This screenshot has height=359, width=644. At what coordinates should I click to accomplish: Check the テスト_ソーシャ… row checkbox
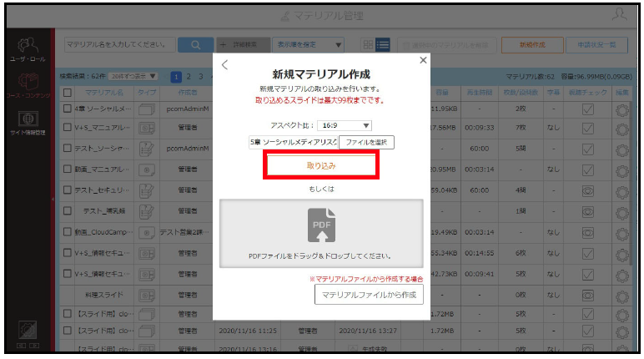pos(68,148)
